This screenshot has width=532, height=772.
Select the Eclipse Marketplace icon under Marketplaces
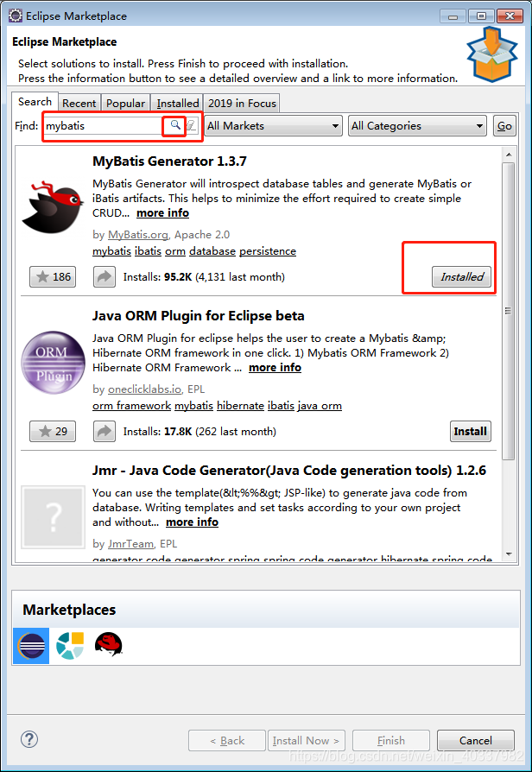tap(31, 645)
